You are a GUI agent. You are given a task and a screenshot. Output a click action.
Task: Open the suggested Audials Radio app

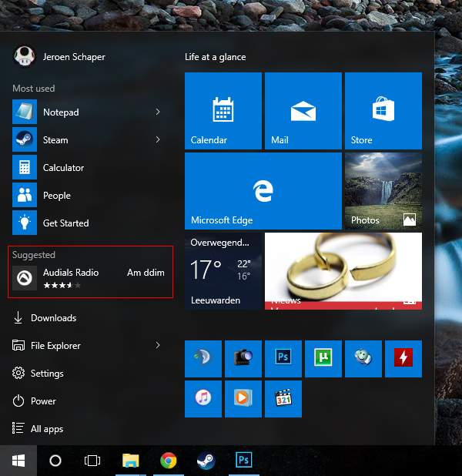click(x=89, y=278)
